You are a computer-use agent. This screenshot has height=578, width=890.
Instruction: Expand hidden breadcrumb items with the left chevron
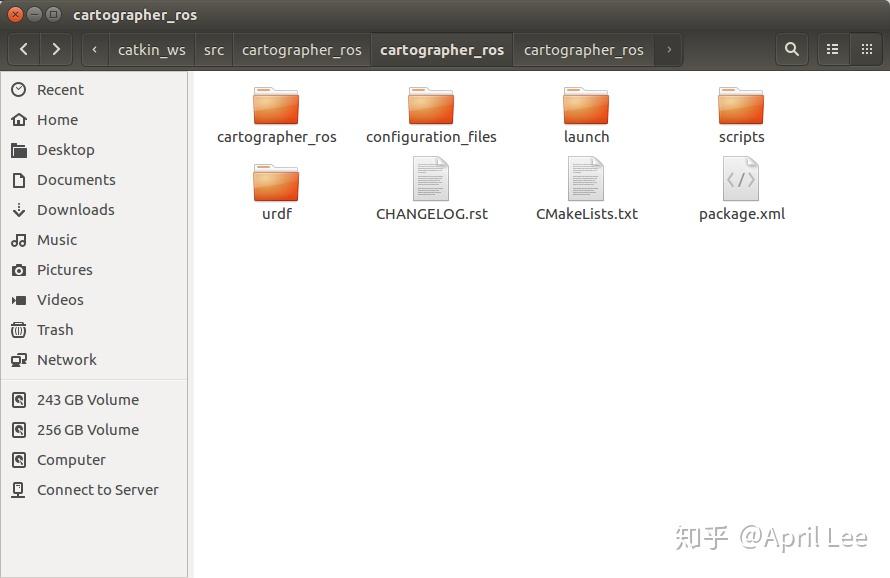(x=93, y=48)
